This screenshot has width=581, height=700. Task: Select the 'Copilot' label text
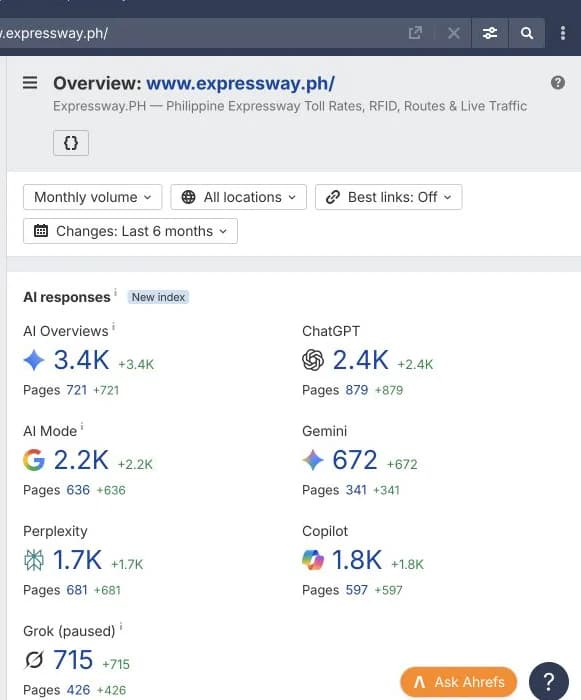click(325, 531)
